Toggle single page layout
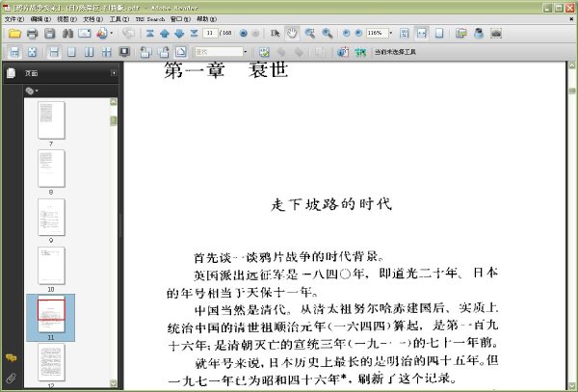This screenshot has width=578, height=392. point(71,52)
